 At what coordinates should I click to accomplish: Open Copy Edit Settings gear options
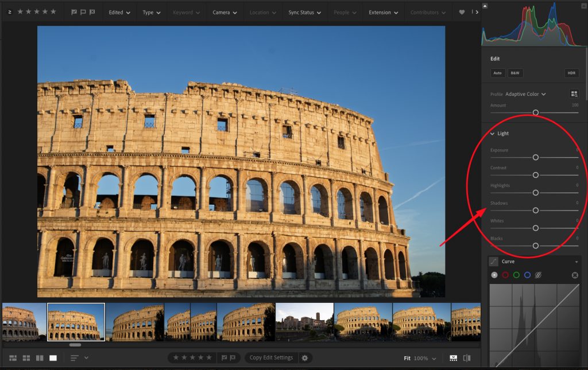point(305,358)
